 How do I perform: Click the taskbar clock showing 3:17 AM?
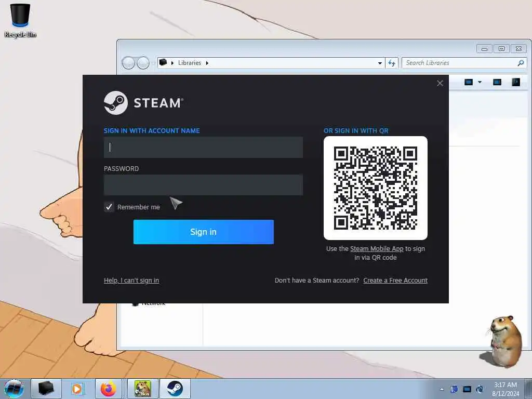pyautogui.click(x=506, y=389)
